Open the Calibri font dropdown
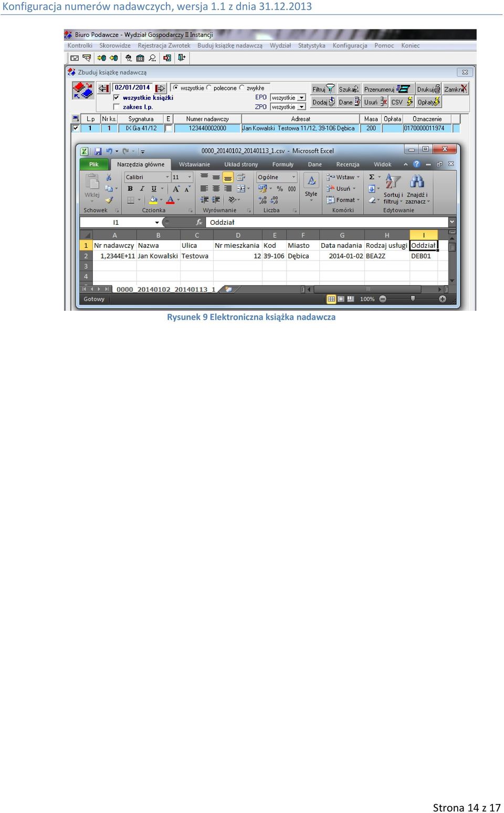504x813 pixels. tap(167, 178)
